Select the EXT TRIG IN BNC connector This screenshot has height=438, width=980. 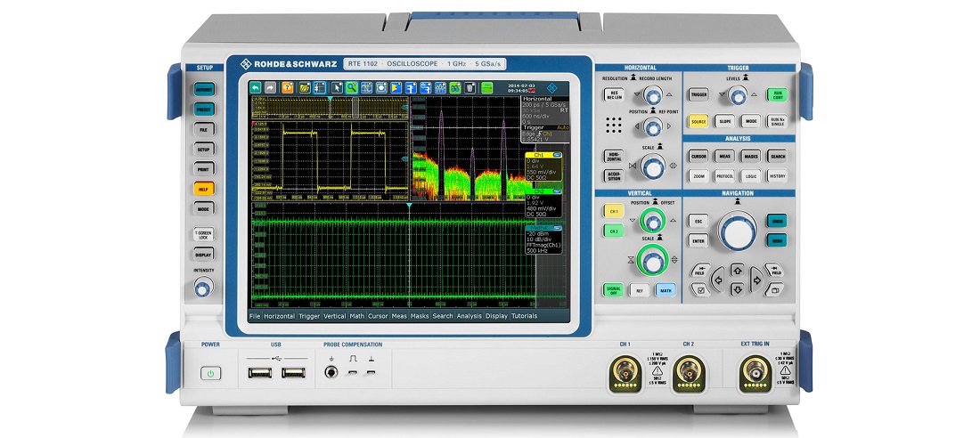click(x=755, y=373)
